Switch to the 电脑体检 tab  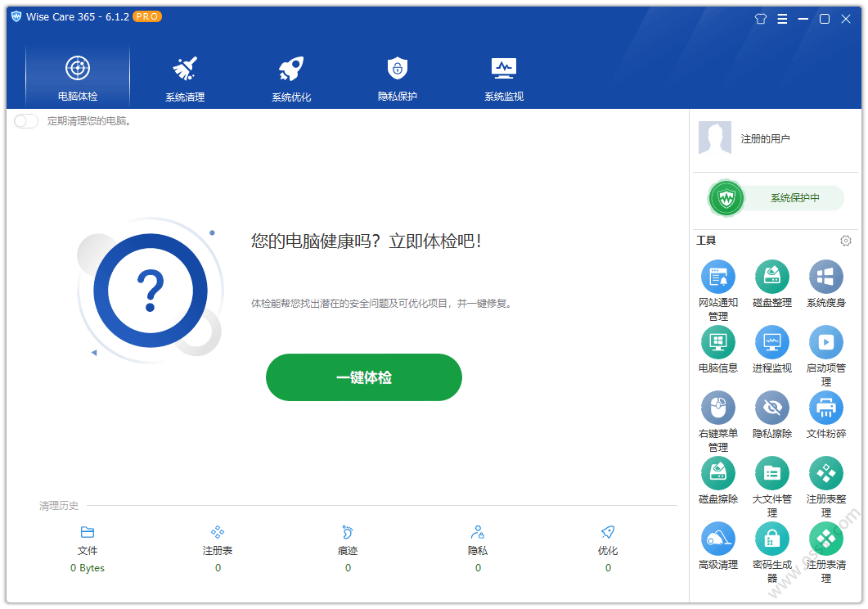click(78, 78)
